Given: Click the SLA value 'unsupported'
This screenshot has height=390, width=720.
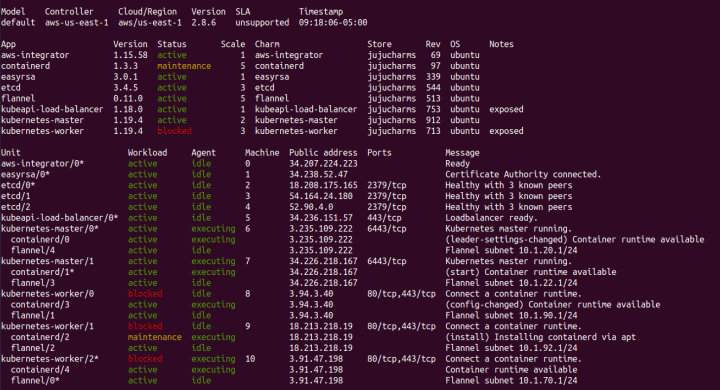Looking at the screenshot, I should (x=262, y=23).
